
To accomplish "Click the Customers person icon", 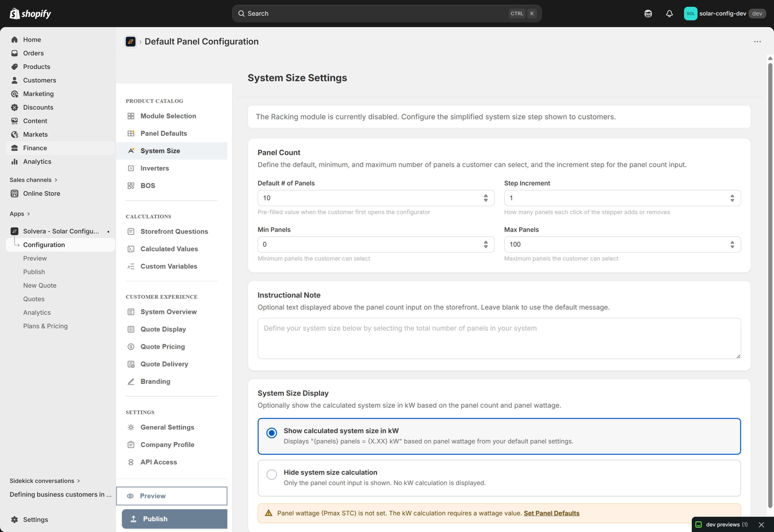I will pyautogui.click(x=15, y=80).
